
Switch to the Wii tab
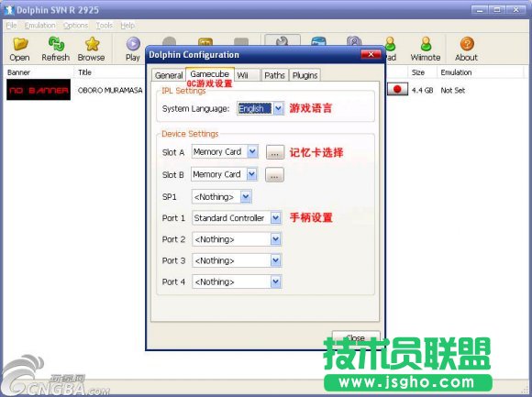point(247,75)
